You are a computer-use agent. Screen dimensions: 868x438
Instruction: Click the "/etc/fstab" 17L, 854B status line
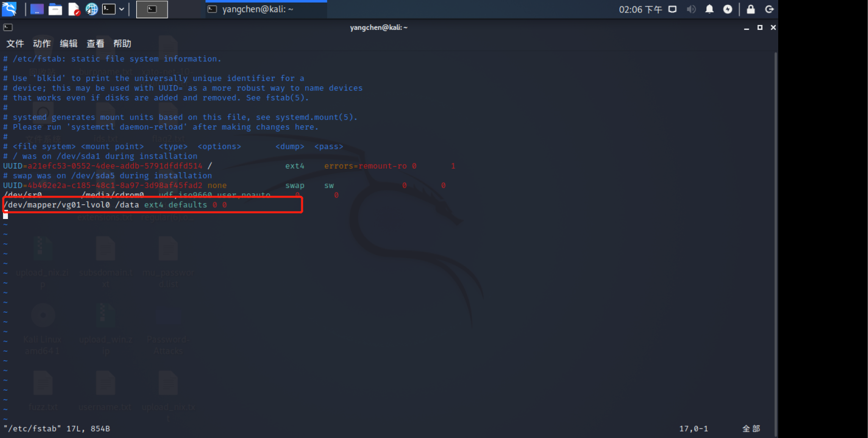[57, 429]
